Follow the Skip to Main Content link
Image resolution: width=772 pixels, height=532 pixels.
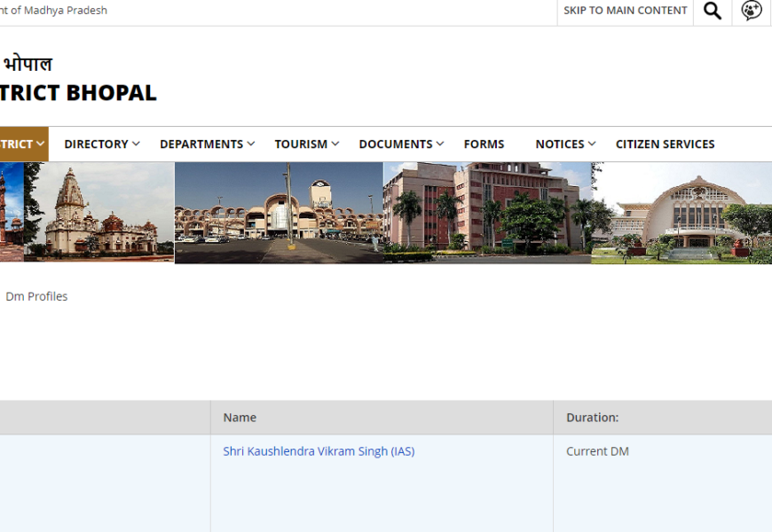tap(626, 11)
